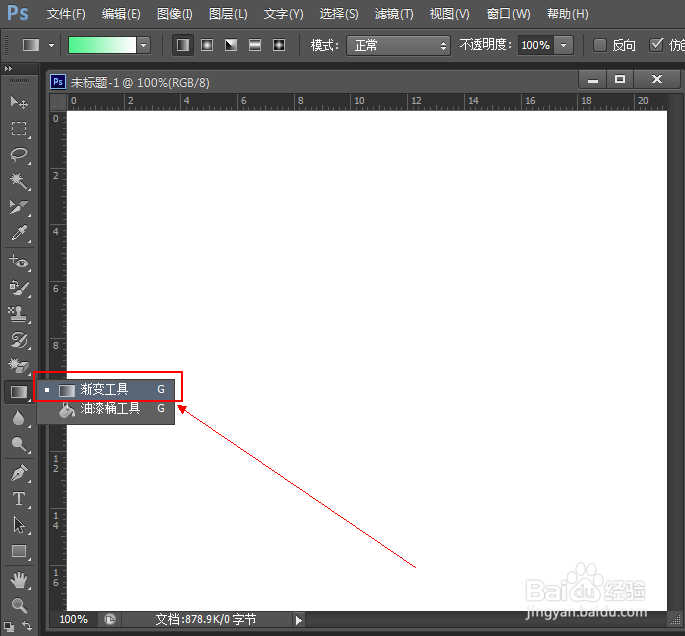Image resolution: width=685 pixels, height=636 pixels.
Task: Choose Linear Gradient style
Action: [x=183, y=45]
